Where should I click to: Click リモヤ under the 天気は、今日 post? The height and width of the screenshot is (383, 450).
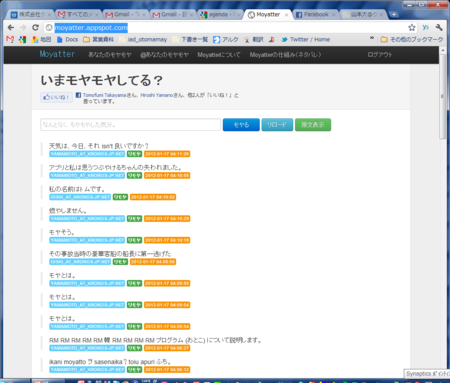pos(134,154)
